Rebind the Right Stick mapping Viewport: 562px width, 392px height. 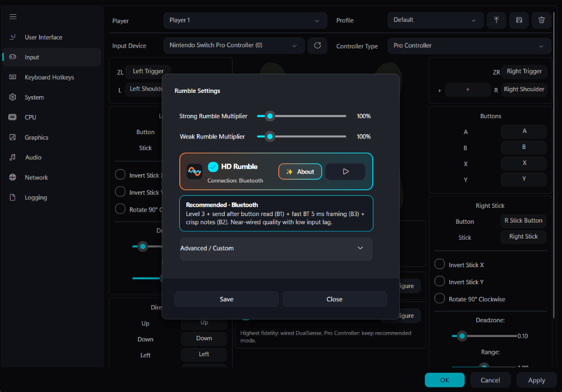524,236
